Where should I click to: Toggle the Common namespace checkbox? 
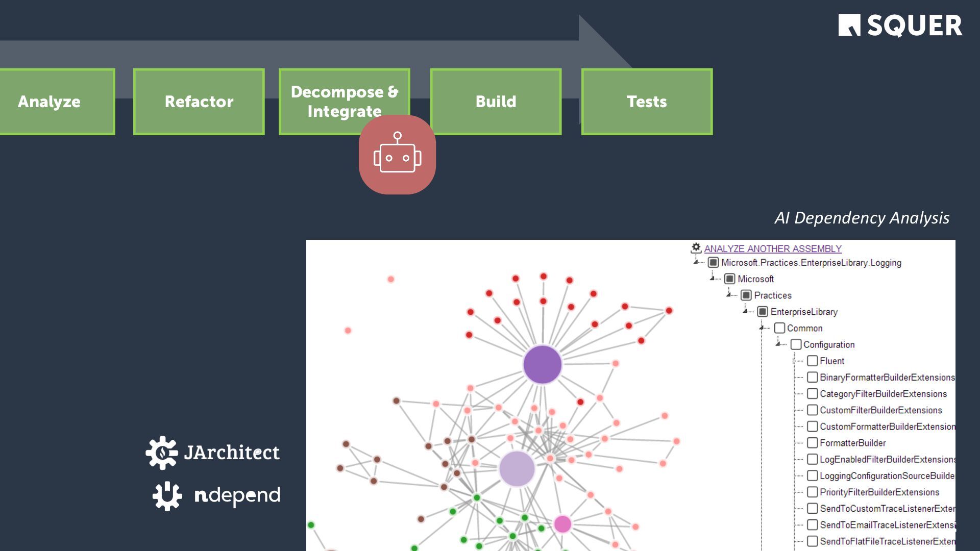pos(779,328)
